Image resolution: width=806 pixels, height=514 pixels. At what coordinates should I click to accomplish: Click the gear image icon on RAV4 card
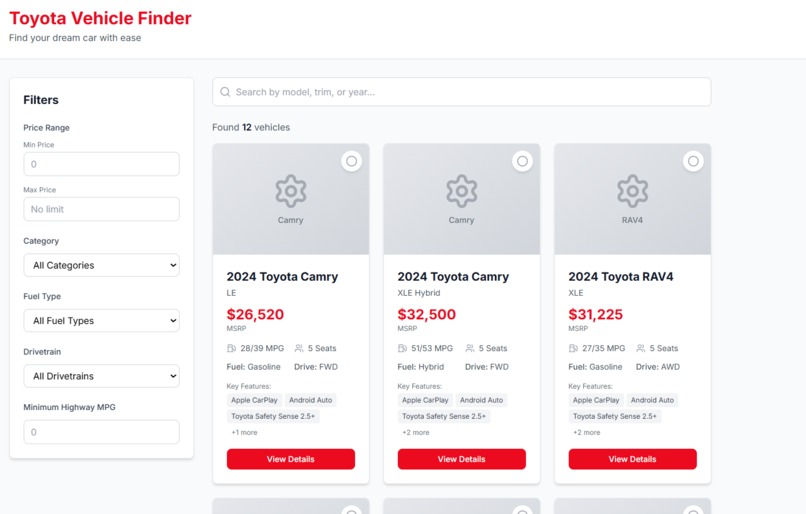(632, 191)
